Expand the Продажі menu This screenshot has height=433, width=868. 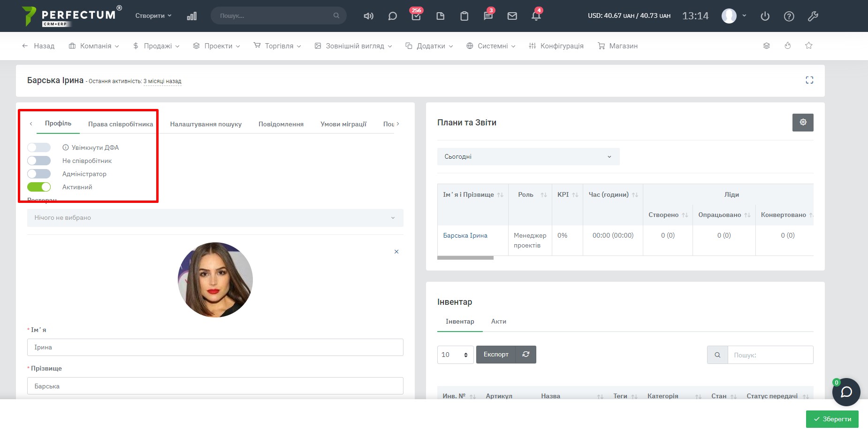[x=157, y=46]
